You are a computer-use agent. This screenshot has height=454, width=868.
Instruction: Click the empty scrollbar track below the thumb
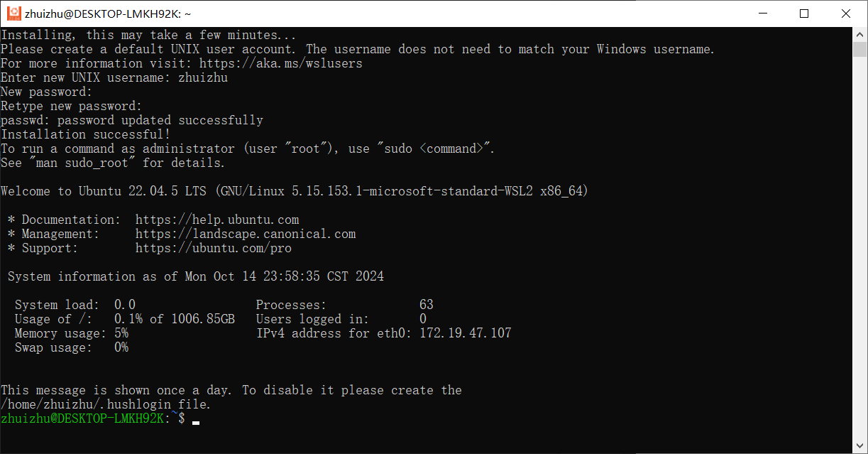(859, 249)
